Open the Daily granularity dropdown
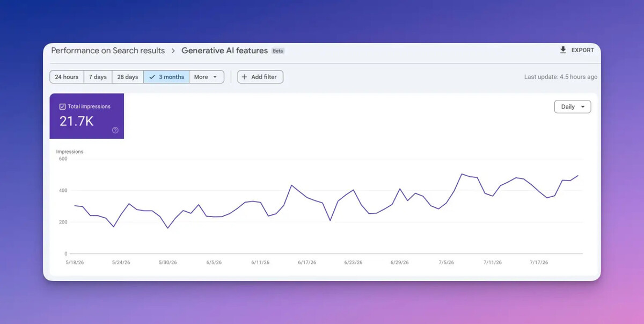This screenshot has height=324, width=644. pyautogui.click(x=573, y=106)
